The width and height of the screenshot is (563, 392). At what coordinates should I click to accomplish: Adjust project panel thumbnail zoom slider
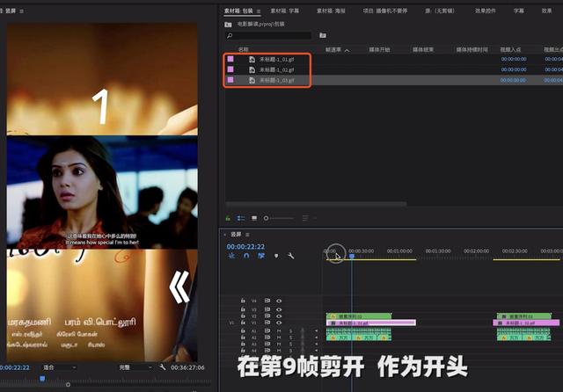tap(279, 218)
